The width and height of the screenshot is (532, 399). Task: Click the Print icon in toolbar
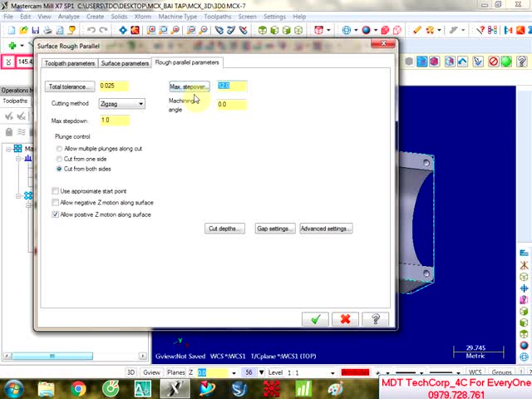point(48,30)
